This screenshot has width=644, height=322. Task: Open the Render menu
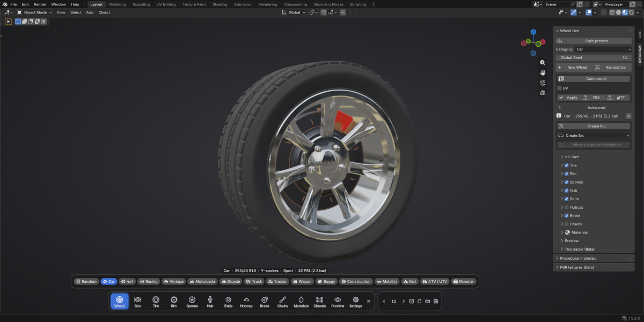point(40,4)
